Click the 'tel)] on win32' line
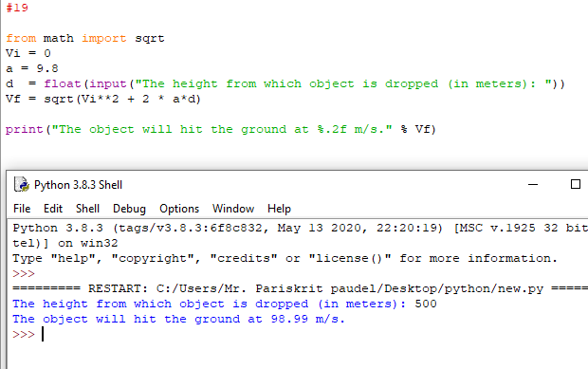Screen dimensions: 588x369 (x=65, y=243)
